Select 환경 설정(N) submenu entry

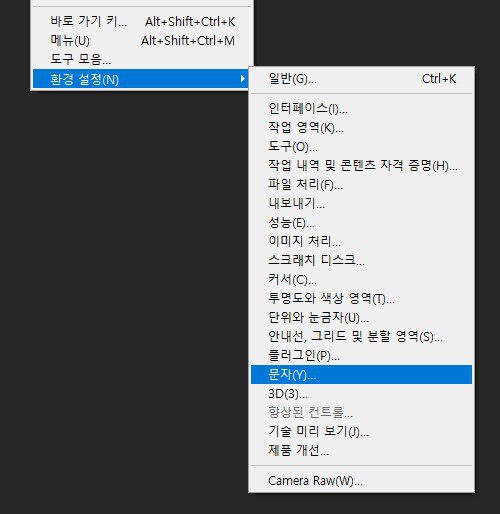[x=141, y=79]
